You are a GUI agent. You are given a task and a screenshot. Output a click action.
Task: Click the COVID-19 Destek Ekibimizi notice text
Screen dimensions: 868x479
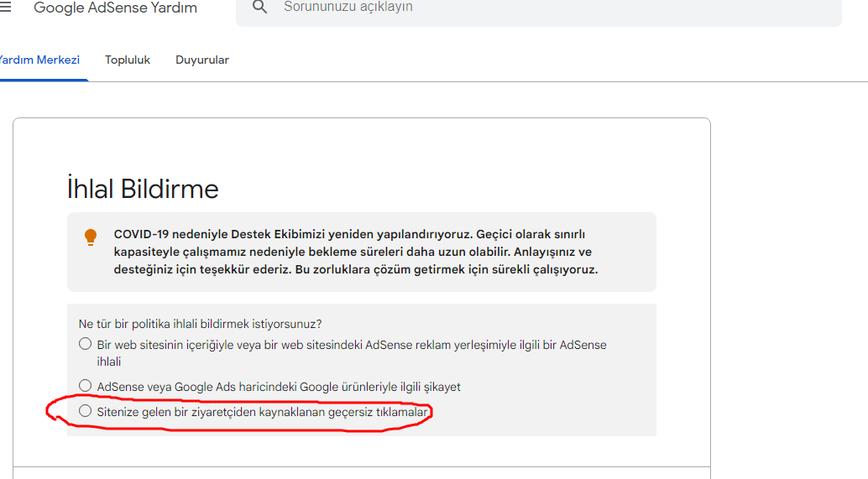pos(356,253)
